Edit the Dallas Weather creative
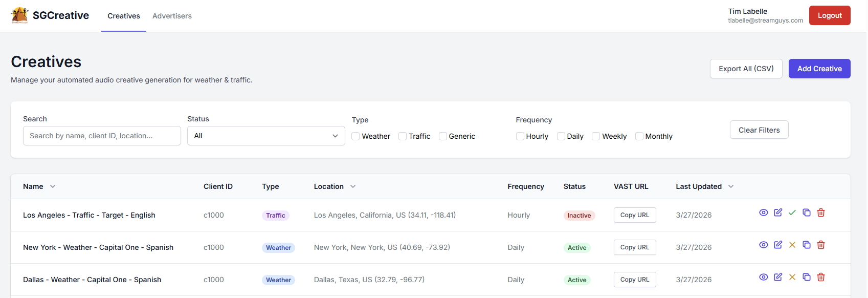 [x=777, y=277]
